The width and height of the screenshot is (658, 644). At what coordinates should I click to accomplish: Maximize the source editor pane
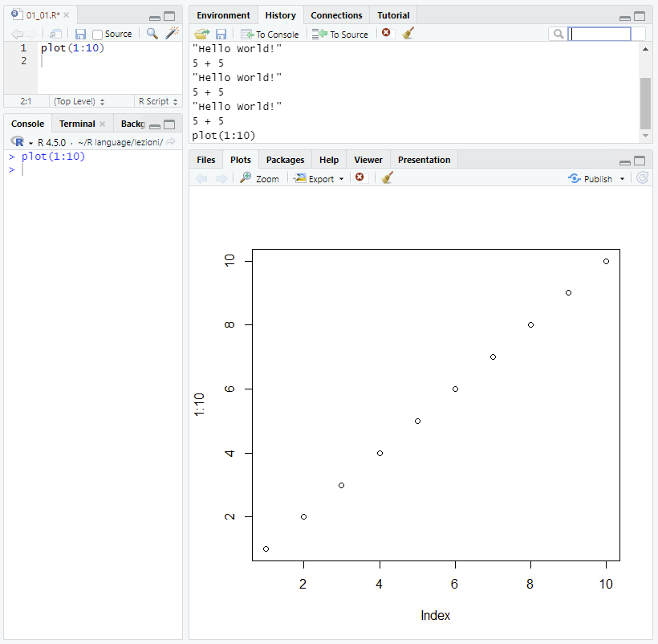click(x=169, y=16)
